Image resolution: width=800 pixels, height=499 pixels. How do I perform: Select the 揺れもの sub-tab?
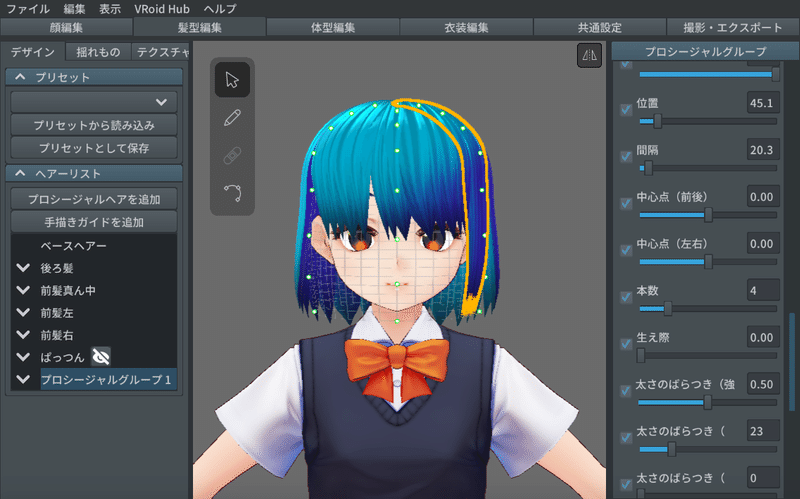98,52
